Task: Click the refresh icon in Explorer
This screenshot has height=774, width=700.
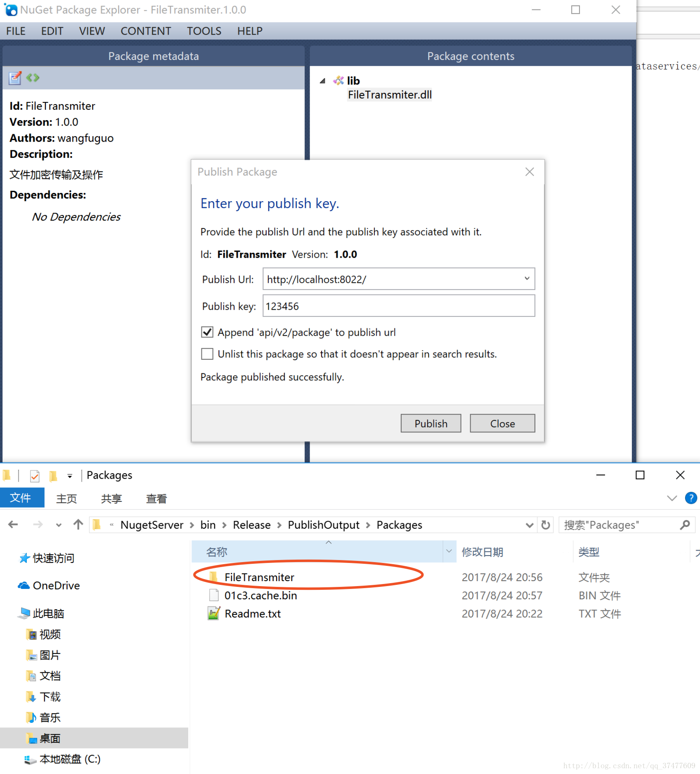Action: pos(546,525)
